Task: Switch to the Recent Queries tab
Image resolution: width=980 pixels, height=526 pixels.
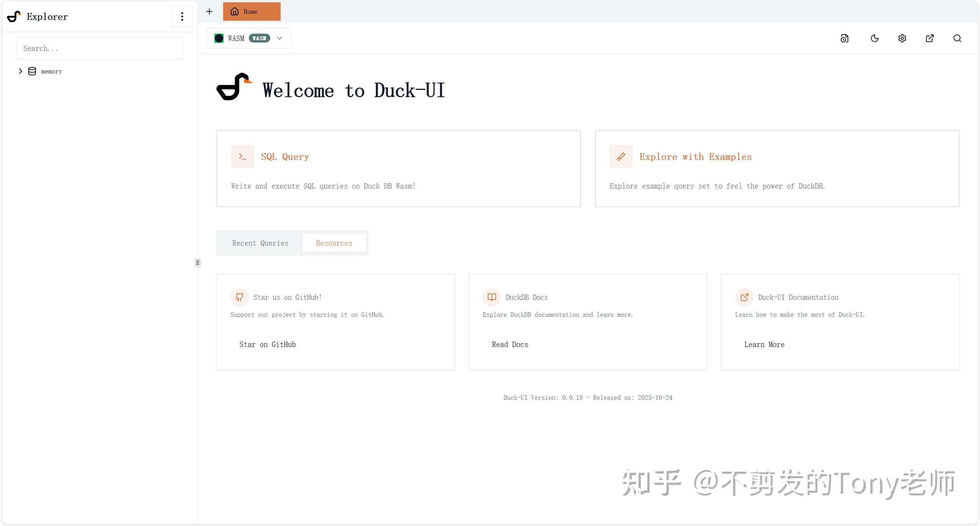Action: (260, 243)
